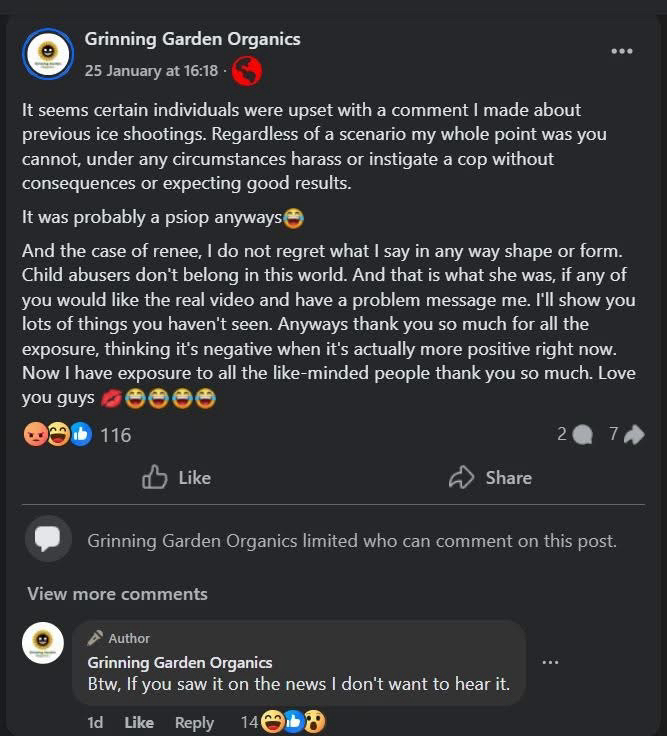Click the comment author's avatar

pyautogui.click(x=43, y=643)
